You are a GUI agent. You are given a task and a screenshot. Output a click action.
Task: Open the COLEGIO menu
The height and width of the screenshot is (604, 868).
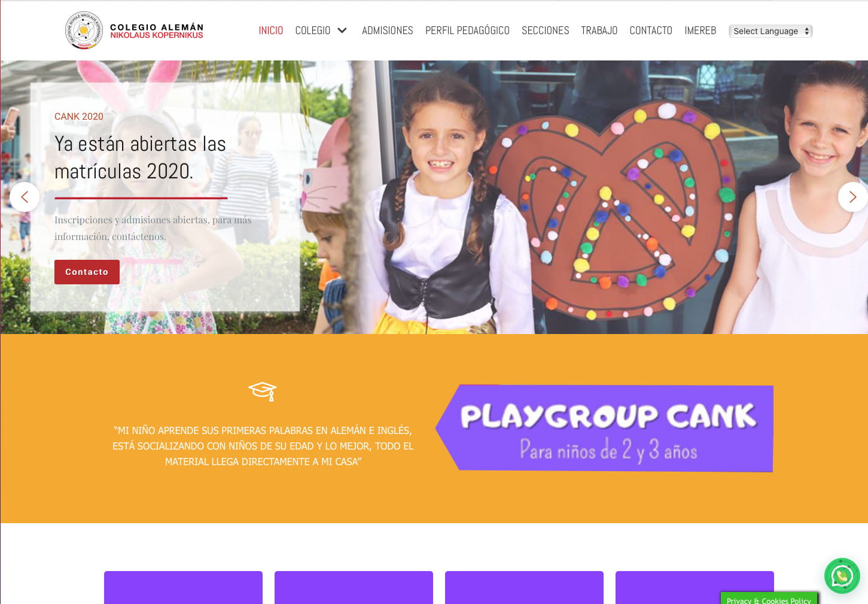pyautogui.click(x=313, y=31)
